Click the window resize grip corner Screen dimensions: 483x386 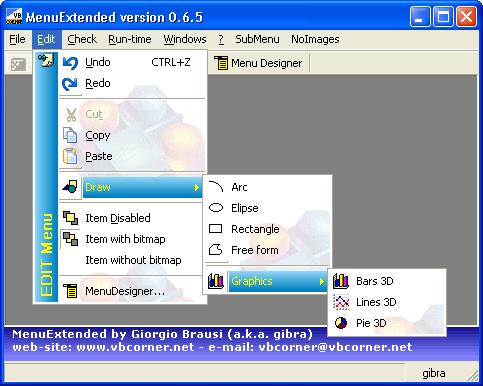[473, 375]
